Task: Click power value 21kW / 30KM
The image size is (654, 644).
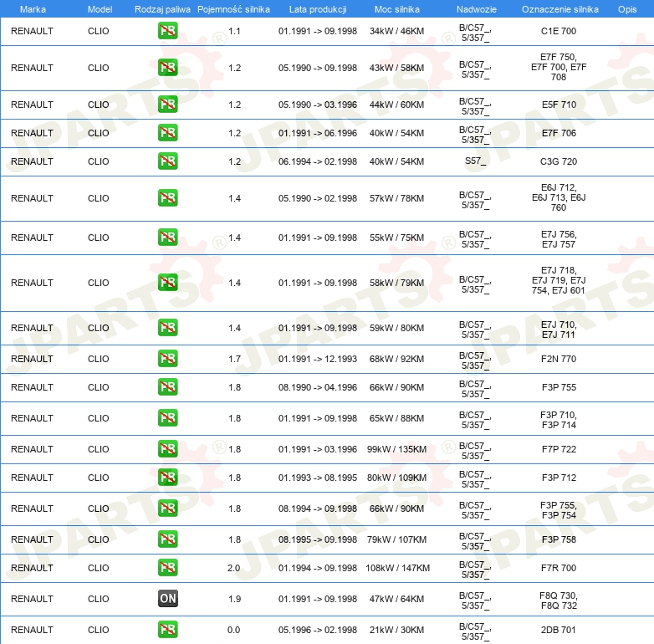Action: pos(396,630)
